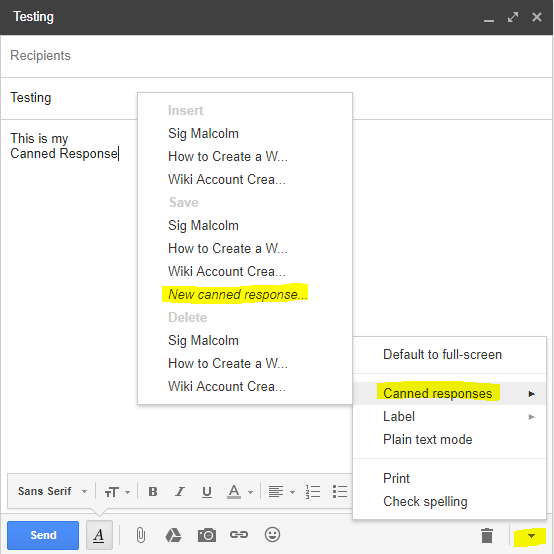Click the blue Send button

[x=43, y=535]
